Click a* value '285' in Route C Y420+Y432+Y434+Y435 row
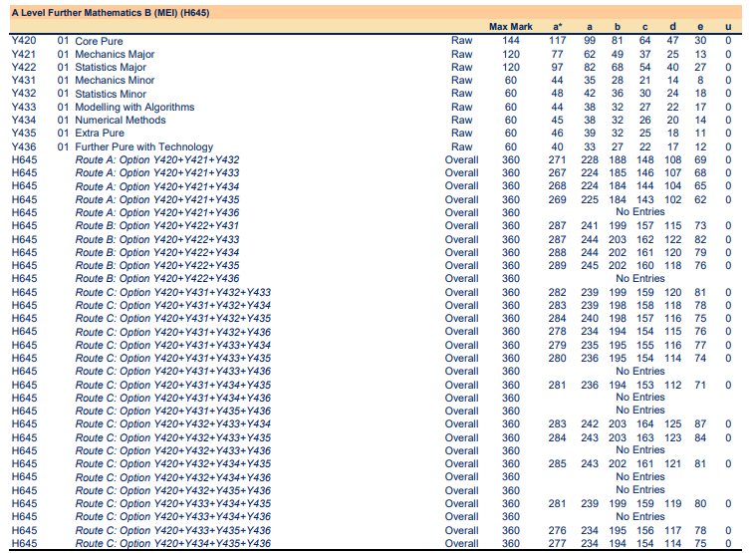 point(558,463)
